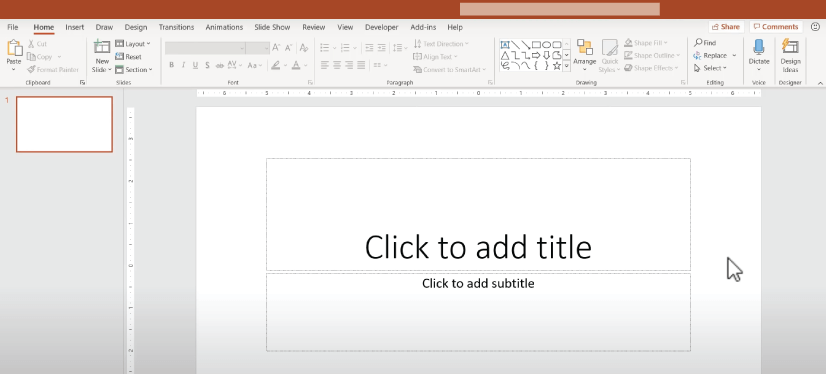826x374 pixels.
Task: Open the Developer tab
Action: [381, 27]
